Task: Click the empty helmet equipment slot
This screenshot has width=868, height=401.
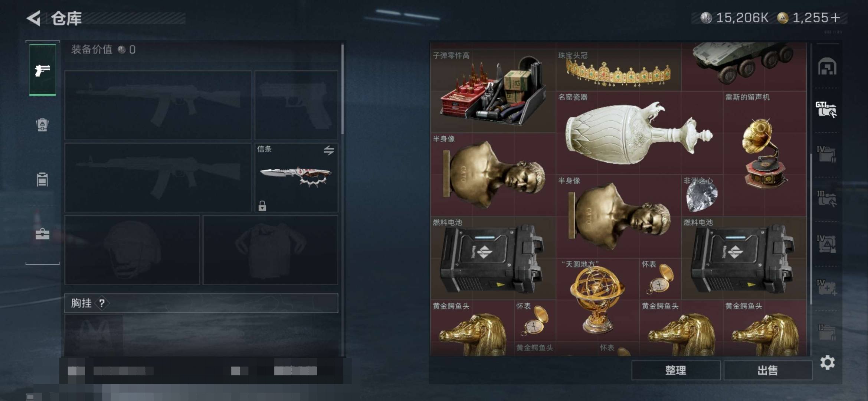Action: (x=132, y=250)
